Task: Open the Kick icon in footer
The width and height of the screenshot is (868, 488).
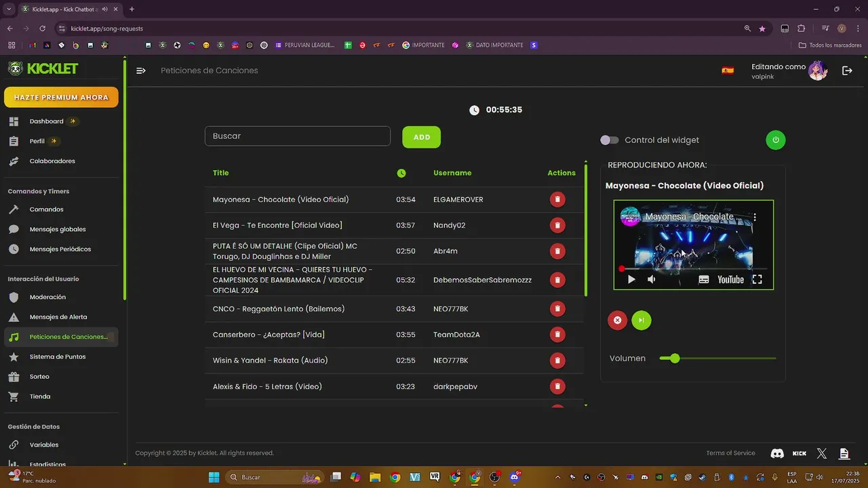Action: coord(800,453)
